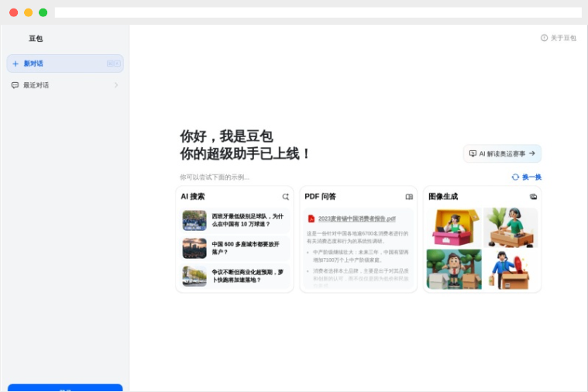Click the search icon in AI 搜索 card

[x=285, y=197]
